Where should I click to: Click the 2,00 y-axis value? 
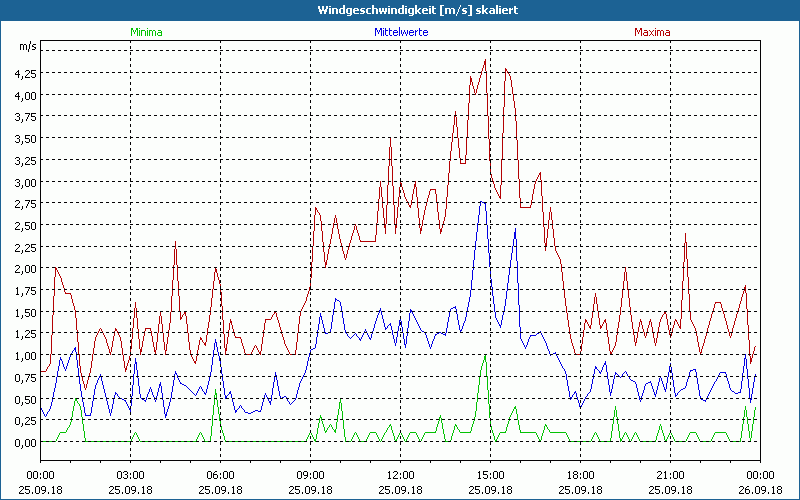point(26,269)
